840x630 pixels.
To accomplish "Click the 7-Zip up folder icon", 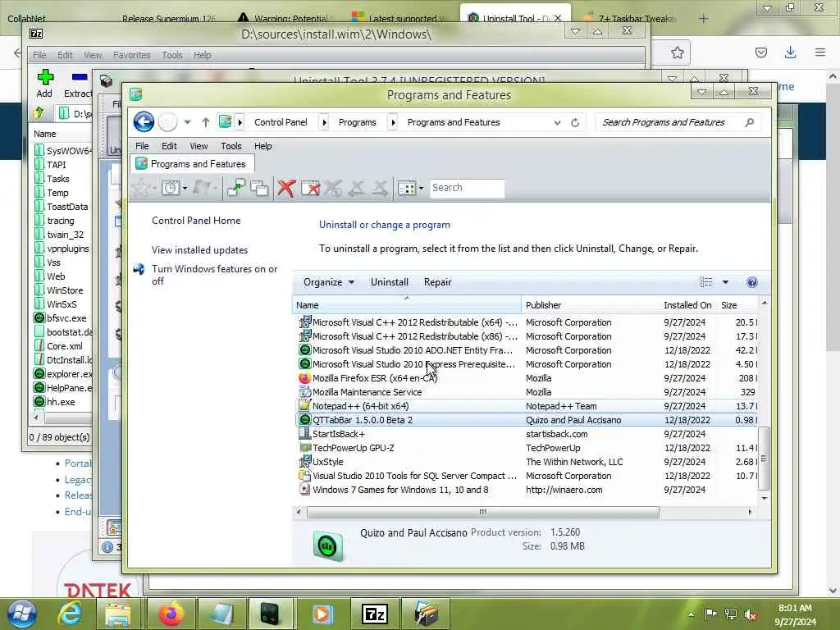I will click(x=39, y=113).
